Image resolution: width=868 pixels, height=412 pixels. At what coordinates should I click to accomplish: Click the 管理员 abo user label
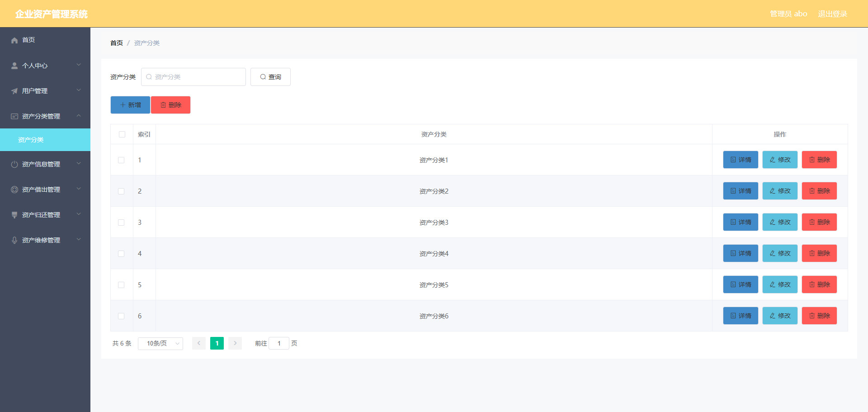click(788, 14)
